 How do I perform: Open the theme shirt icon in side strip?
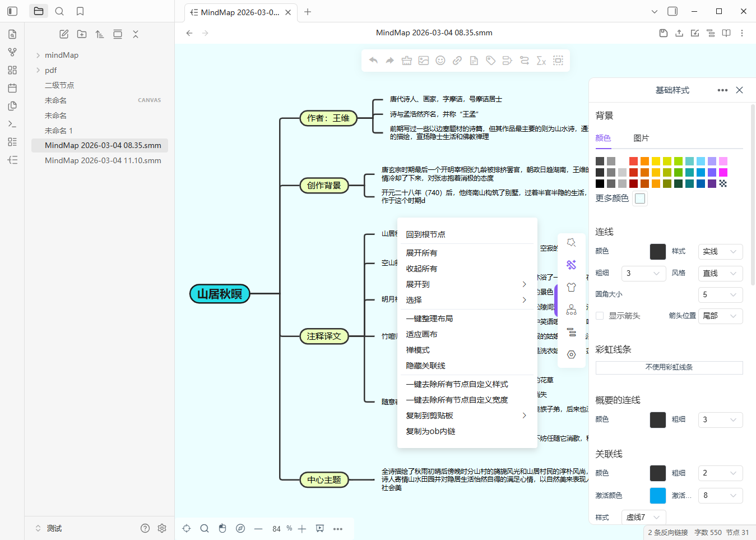coord(572,287)
